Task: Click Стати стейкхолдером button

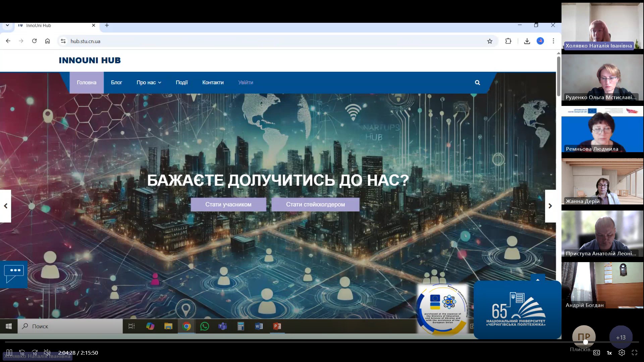Action: tap(315, 204)
